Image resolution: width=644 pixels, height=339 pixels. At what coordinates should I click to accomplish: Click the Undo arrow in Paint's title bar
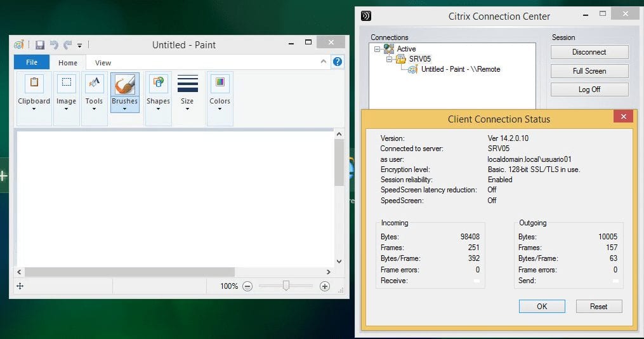click(x=54, y=45)
